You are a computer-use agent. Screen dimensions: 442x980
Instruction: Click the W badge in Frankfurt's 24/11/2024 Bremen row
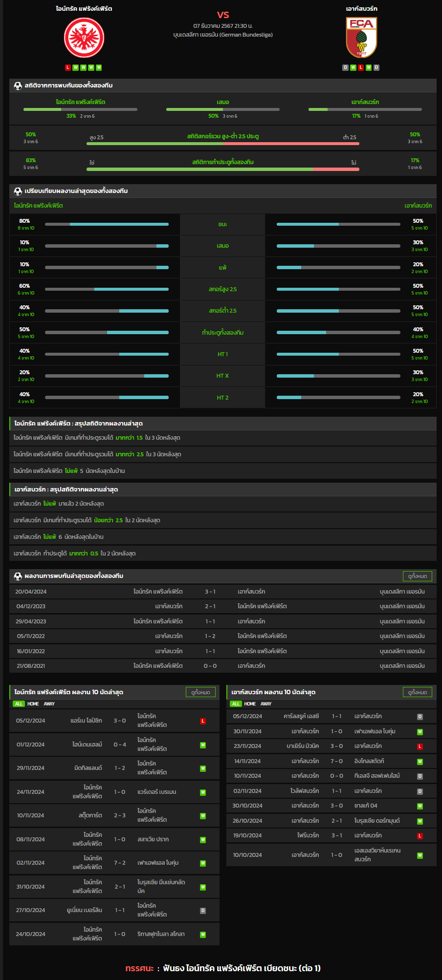(x=203, y=792)
